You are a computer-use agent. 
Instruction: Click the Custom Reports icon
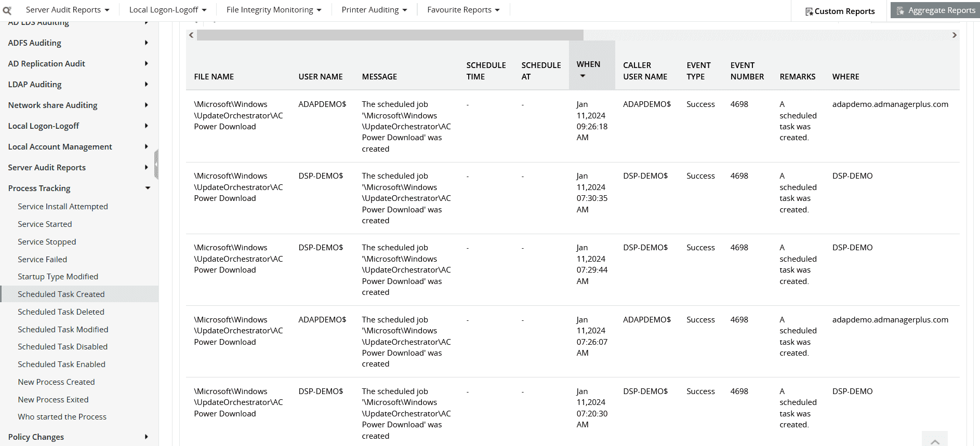(809, 11)
